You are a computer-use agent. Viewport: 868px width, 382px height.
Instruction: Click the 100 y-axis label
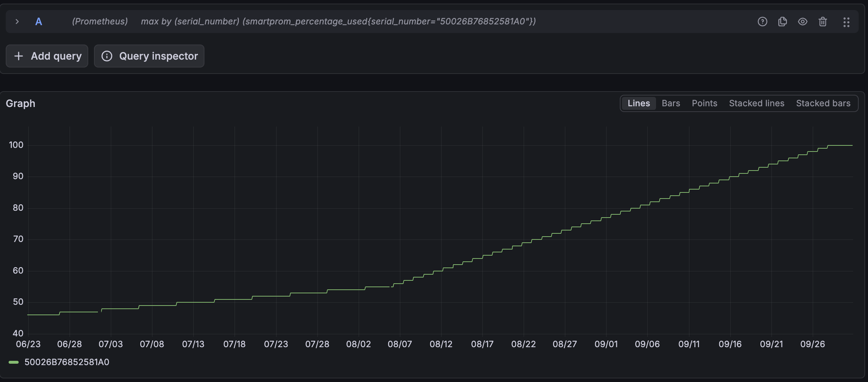pyautogui.click(x=16, y=145)
